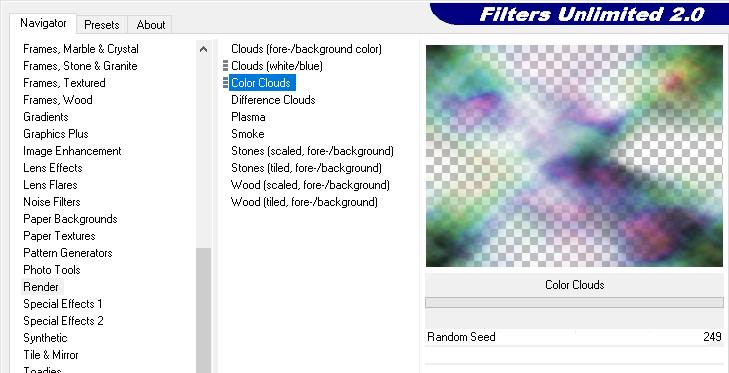The width and height of the screenshot is (729, 373).
Task: Select the Smoke render filter
Action: tap(248, 134)
